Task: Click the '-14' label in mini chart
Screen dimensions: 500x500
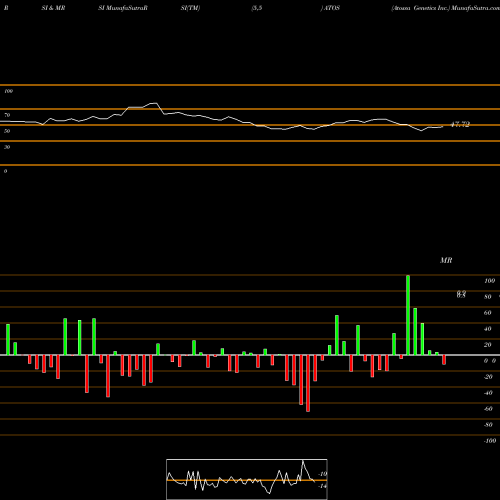Action: [x=322, y=486]
